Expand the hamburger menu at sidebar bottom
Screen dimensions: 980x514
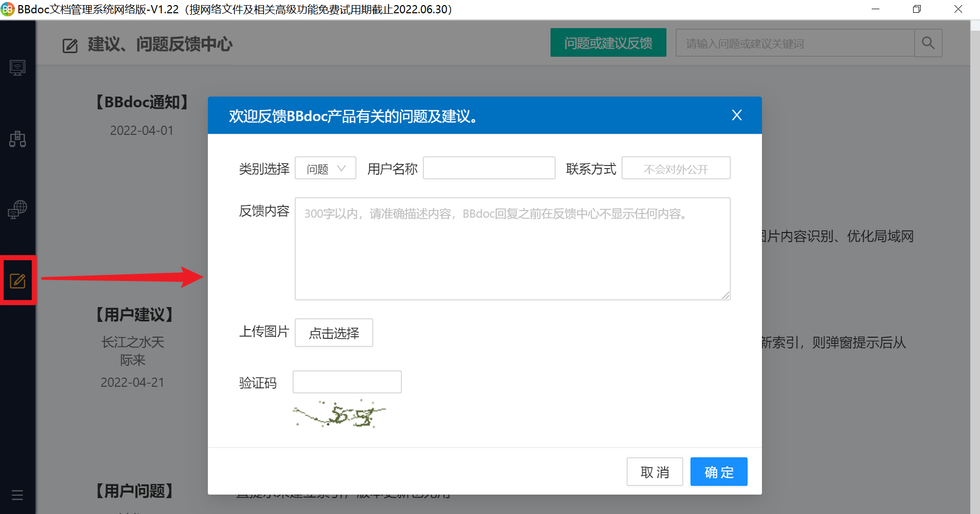pos(17,495)
